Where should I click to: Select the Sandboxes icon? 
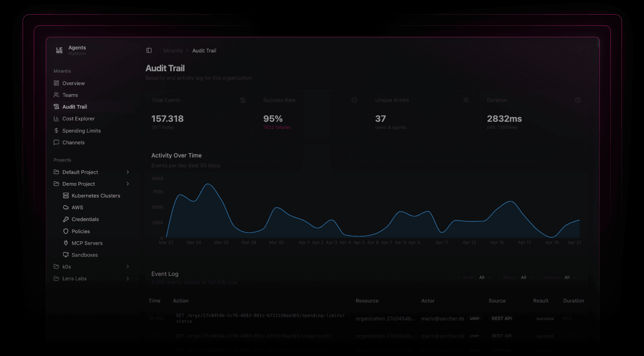pyautogui.click(x=66, y=255)
